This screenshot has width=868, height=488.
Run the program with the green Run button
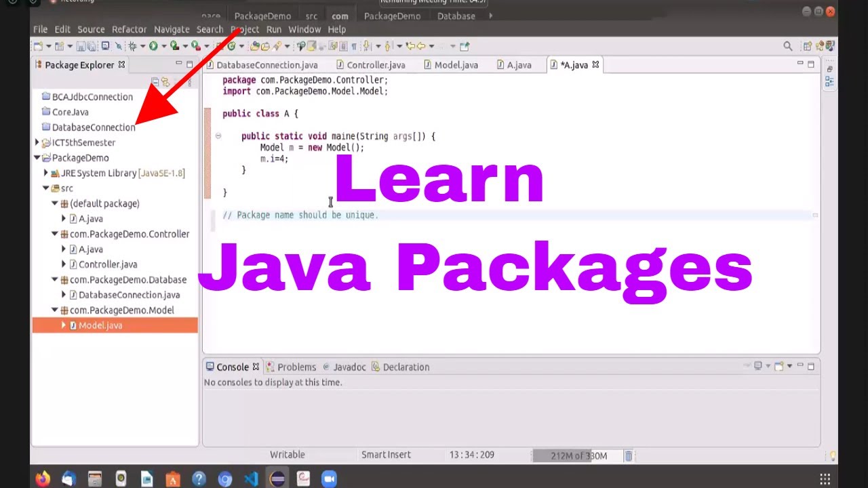tap(153, 46)
